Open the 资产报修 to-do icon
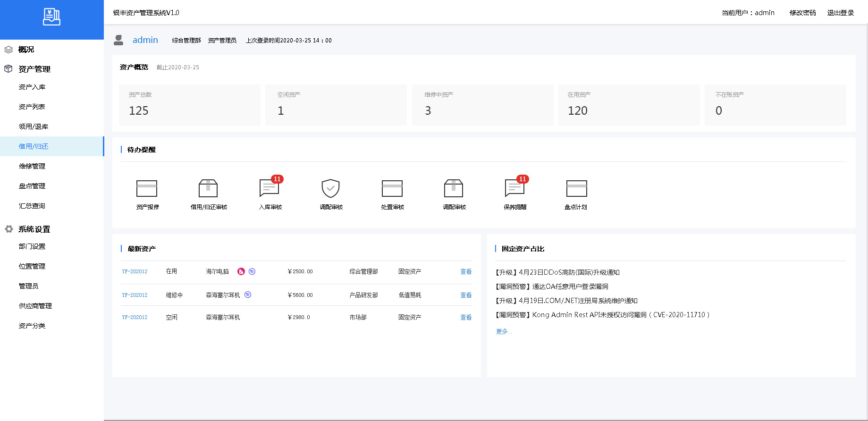 [147, 188]
